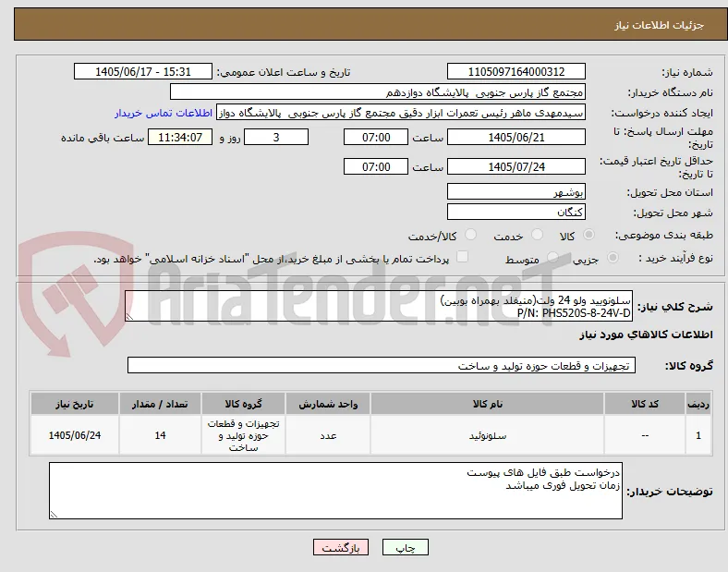
Task: Click the واحد شمارش column header
Action: point(328,404)
